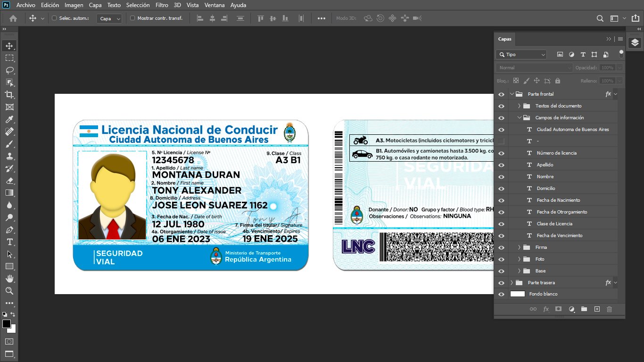Collapse the Campos de información group
The image size is (644, 362).
[x=519, y=118]
